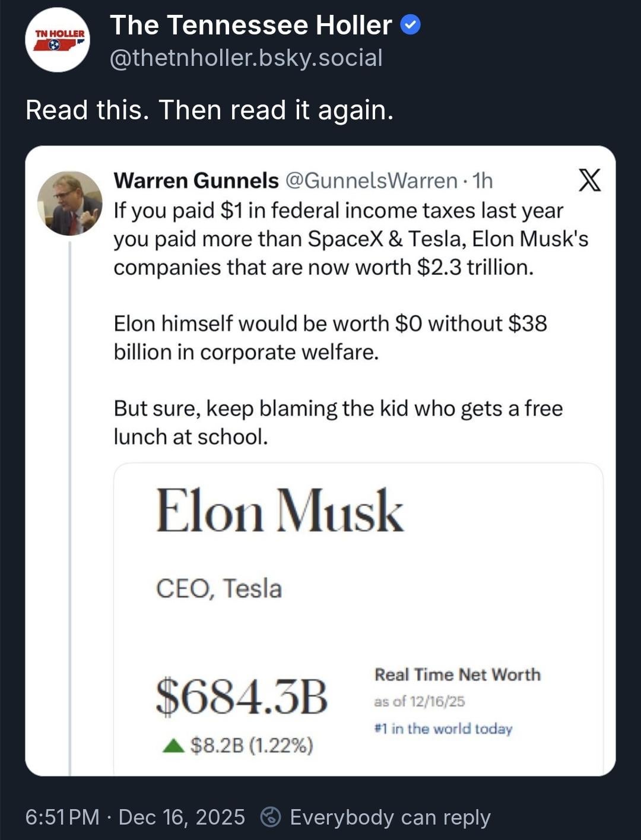Click the $684.3B net worth figure
The height and width of the screenshot is (840, 641).
[242, 696]
